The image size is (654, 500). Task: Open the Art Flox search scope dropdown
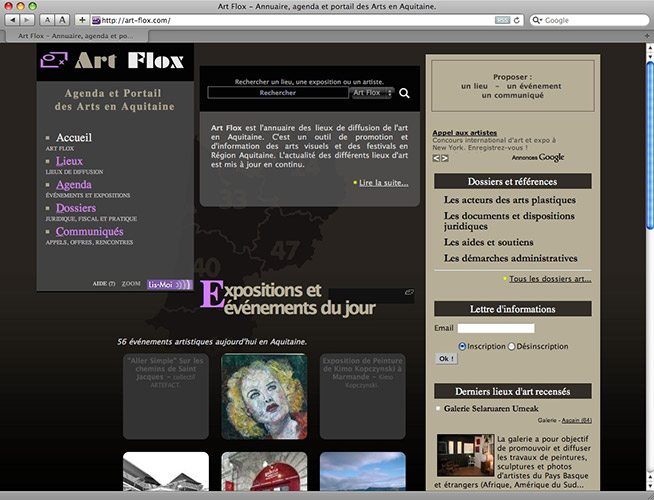point(372,93)
